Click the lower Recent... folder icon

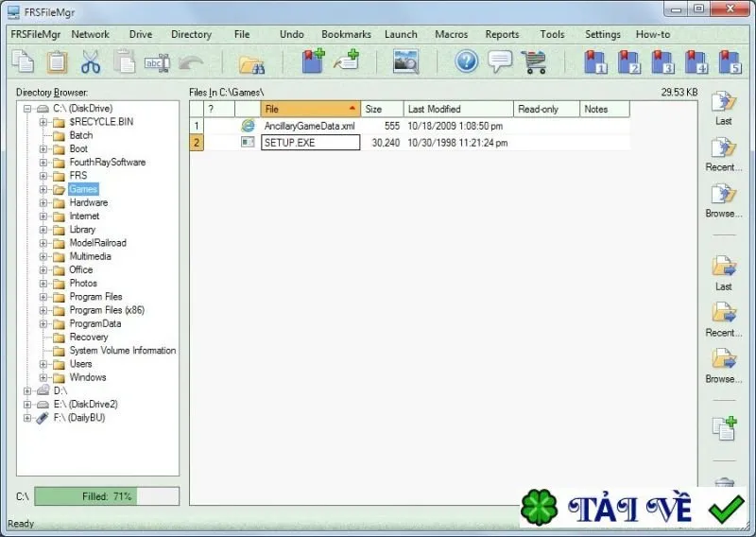click(x=724, y=313)
